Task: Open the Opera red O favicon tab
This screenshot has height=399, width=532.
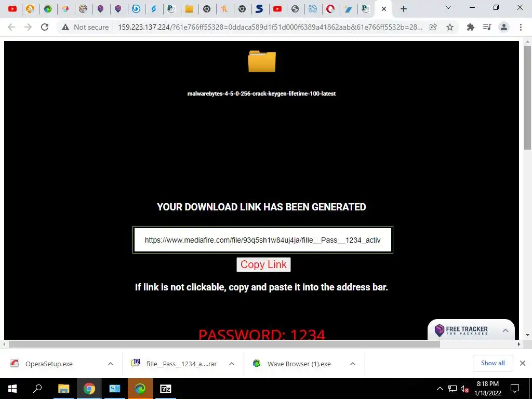Action: click(x=330, y=9)
